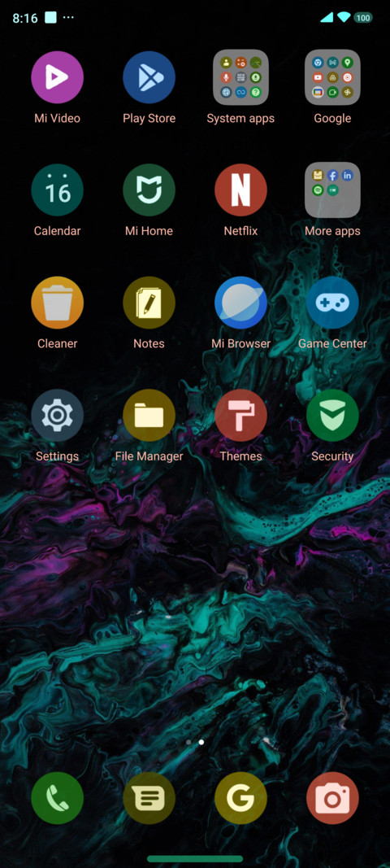This screenshot has width=390, height=868.
Task: Launch the Mi Home app
Action: (x=149, y=190)
